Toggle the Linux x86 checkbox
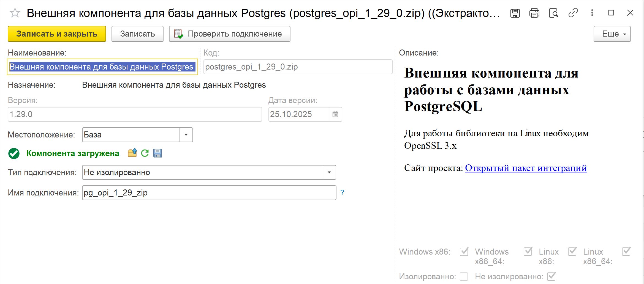Viewport: 644px width, 284px height. 572,251
